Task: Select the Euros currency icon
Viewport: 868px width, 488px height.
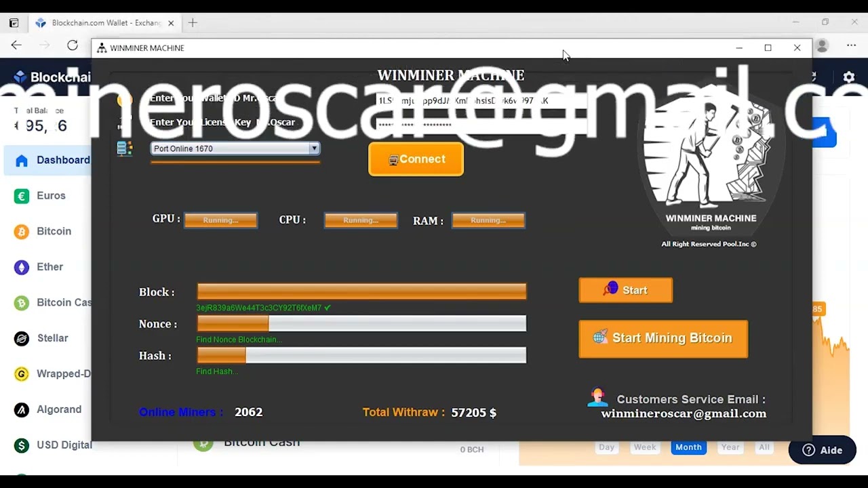Action: point(22,196)
